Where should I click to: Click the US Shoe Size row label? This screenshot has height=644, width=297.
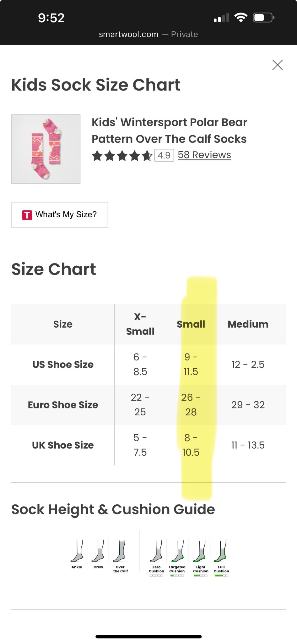tap(63, 364)
